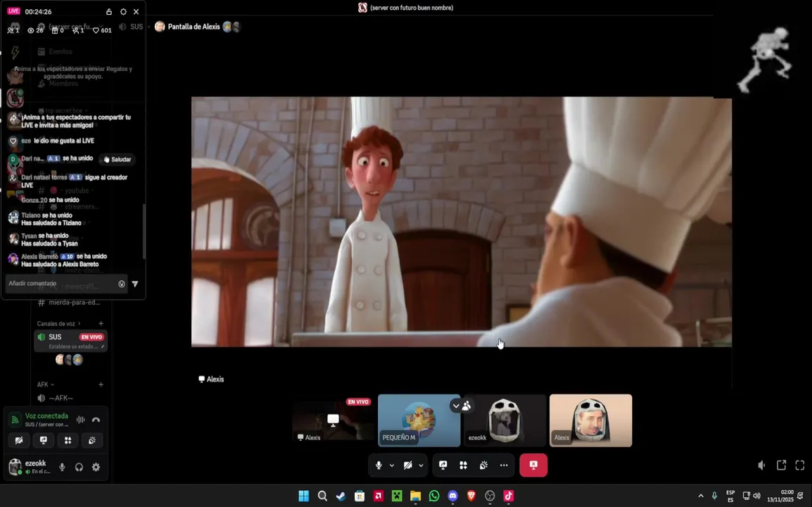Start an activity from call controls
Viewport: 812px width, 507px height.
463,465
